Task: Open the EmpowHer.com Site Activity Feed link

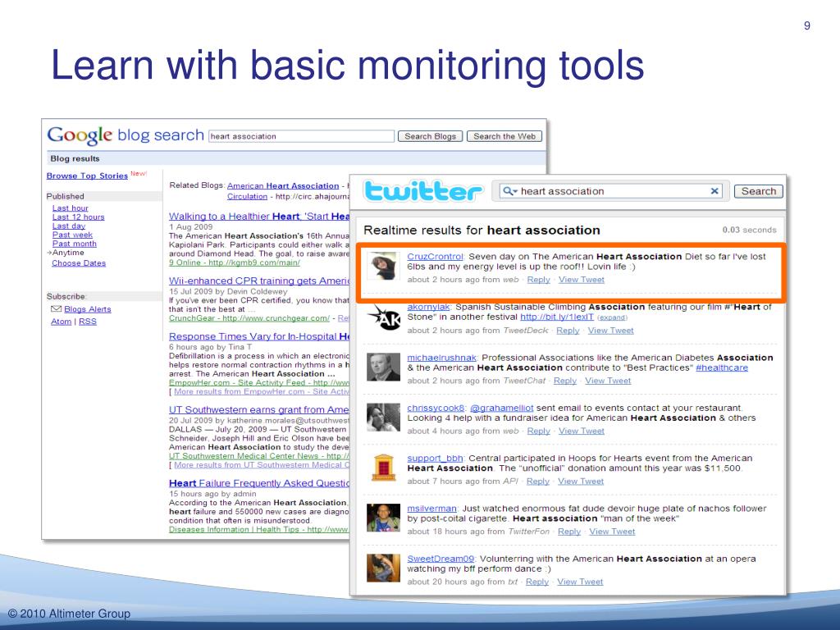Action: point(259,382)
